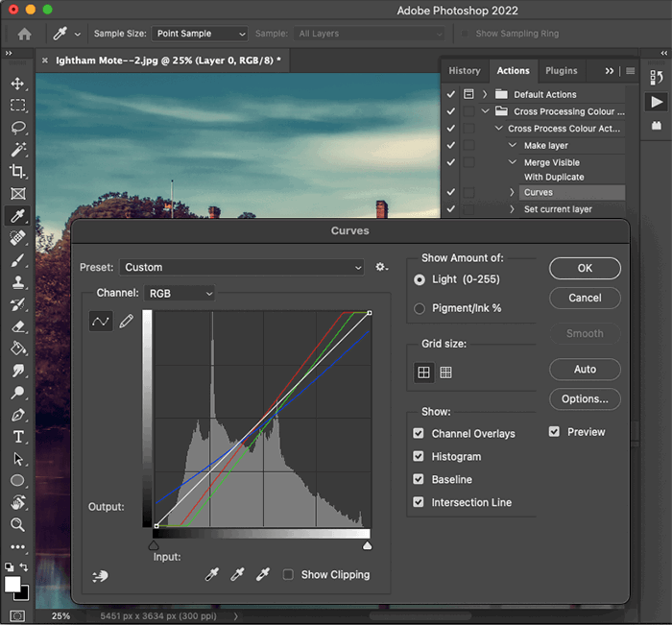The image size is (672, 625).
Task: Switch to the Plugins tab
Action: tap(562, 70)
